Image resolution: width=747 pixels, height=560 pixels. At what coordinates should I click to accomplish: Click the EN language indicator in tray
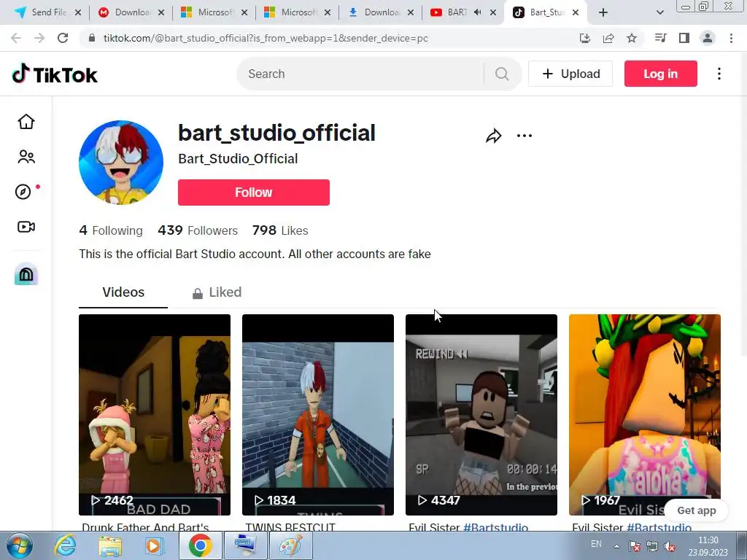pyautogui.click(x=596, y=544)
